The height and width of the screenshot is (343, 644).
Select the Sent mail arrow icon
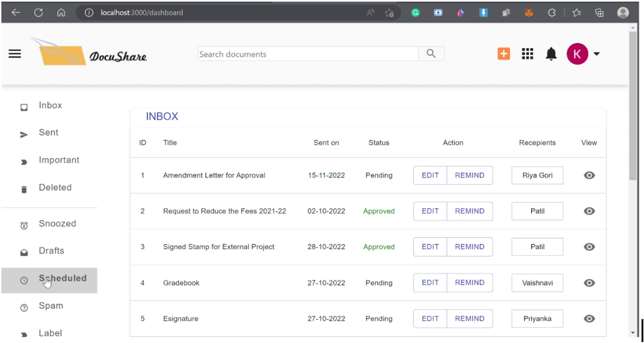pyautogui.click(x=24, y=134)
